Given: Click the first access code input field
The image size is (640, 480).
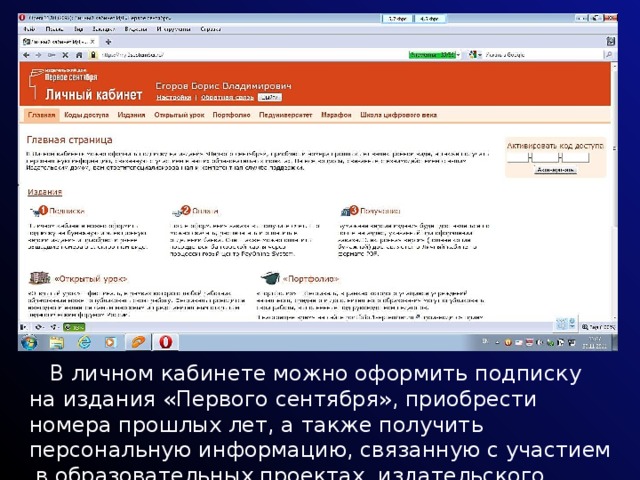Looking at the screenshot, I should pyautogui.click(x=518, y=158).
